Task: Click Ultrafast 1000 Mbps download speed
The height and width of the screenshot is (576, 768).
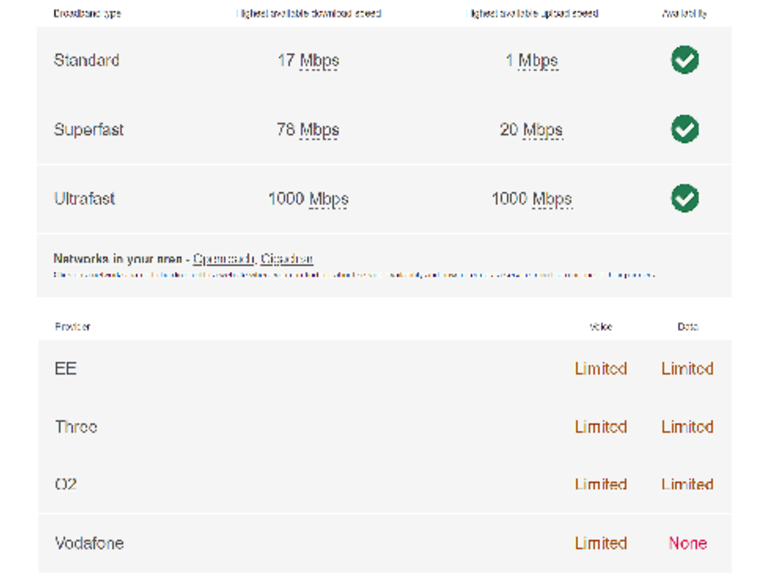Action: click(308, 199)
